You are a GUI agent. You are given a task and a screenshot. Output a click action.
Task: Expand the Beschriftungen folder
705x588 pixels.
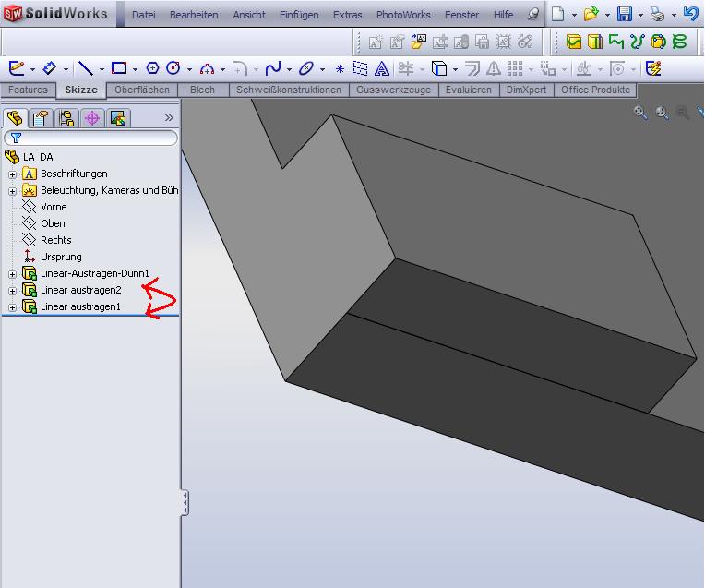click(12, 174)
